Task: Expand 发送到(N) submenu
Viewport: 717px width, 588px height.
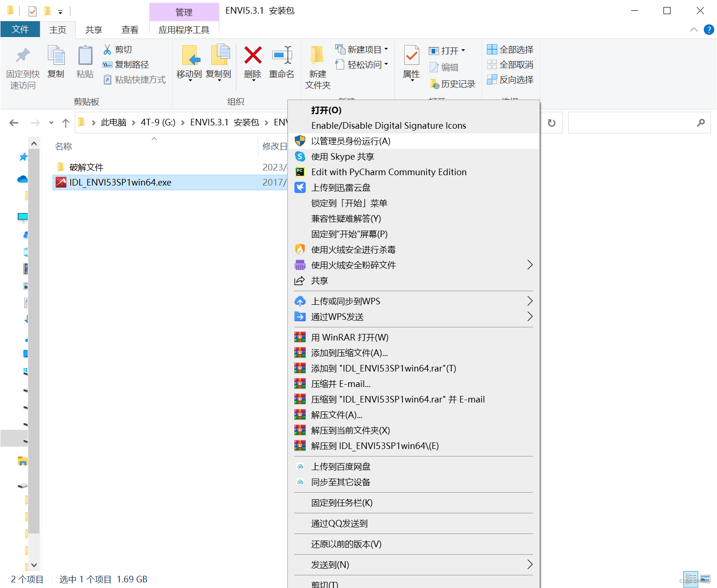Action: 530,565
